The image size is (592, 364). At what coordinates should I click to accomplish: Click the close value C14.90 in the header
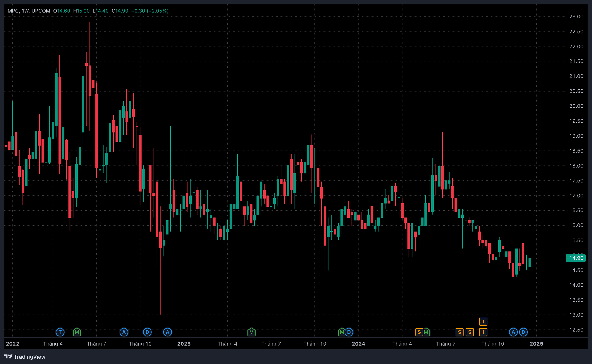[120, 11]
